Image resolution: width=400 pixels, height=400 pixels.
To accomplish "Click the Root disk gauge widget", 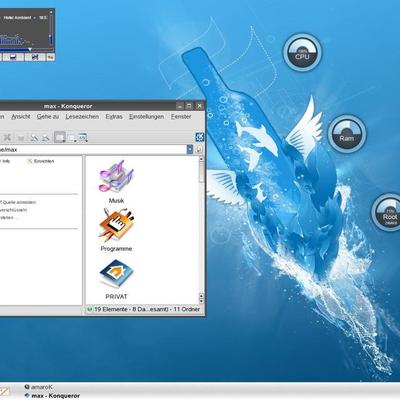I will (x=387, y=213).
